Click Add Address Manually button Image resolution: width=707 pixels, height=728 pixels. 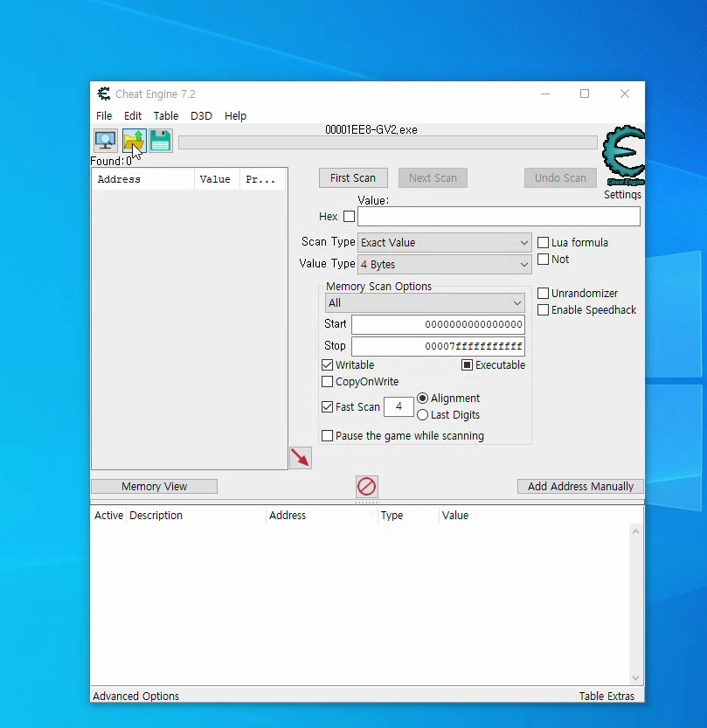point(580,486)
